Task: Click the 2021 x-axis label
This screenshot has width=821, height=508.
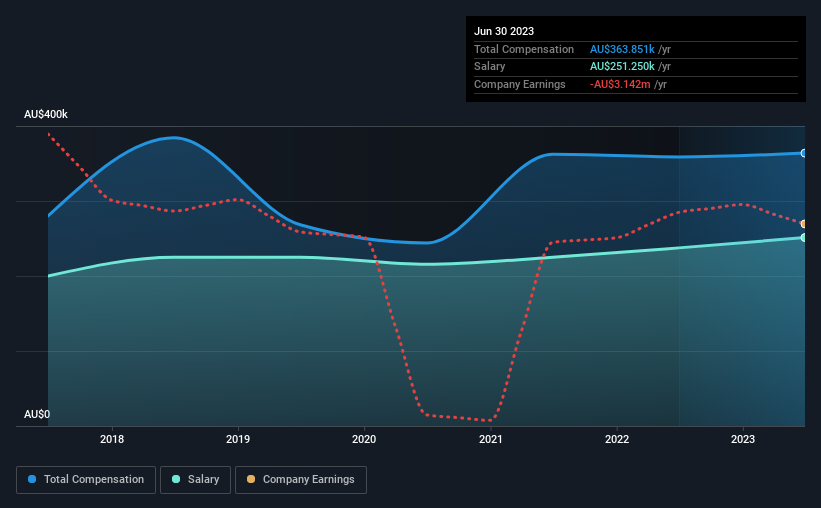Action: (x=491, y=439)
